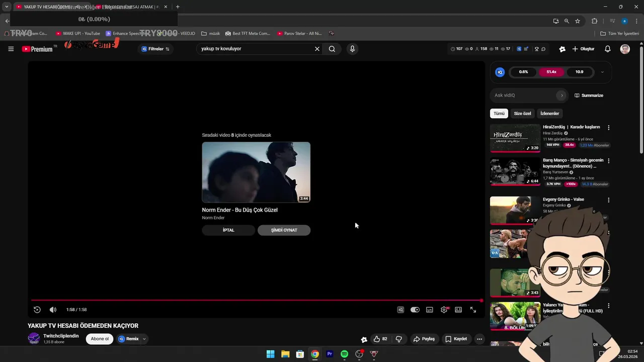Toggle subtitles with the captions icon
Image resolution: width=644 pixels, height=362 pixels.
(x=429, y=310)
